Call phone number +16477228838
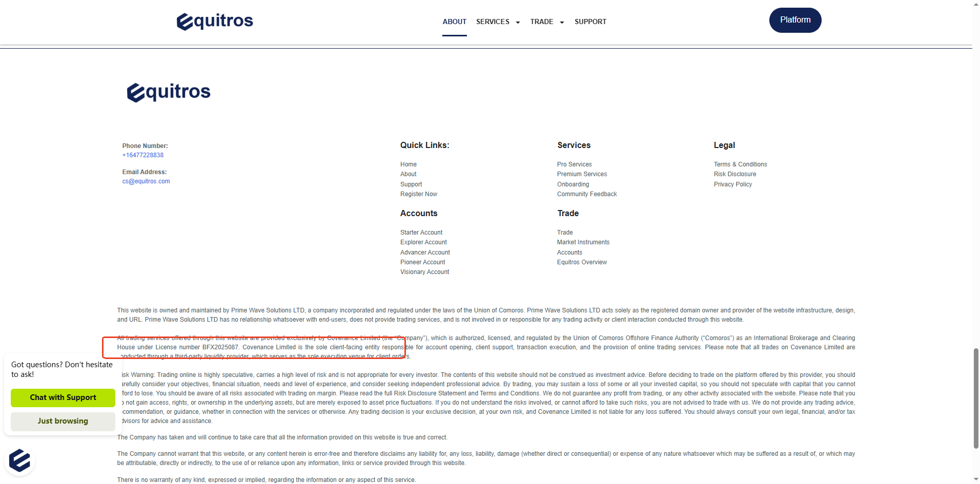The image size is (980, 484). (143, 155)
